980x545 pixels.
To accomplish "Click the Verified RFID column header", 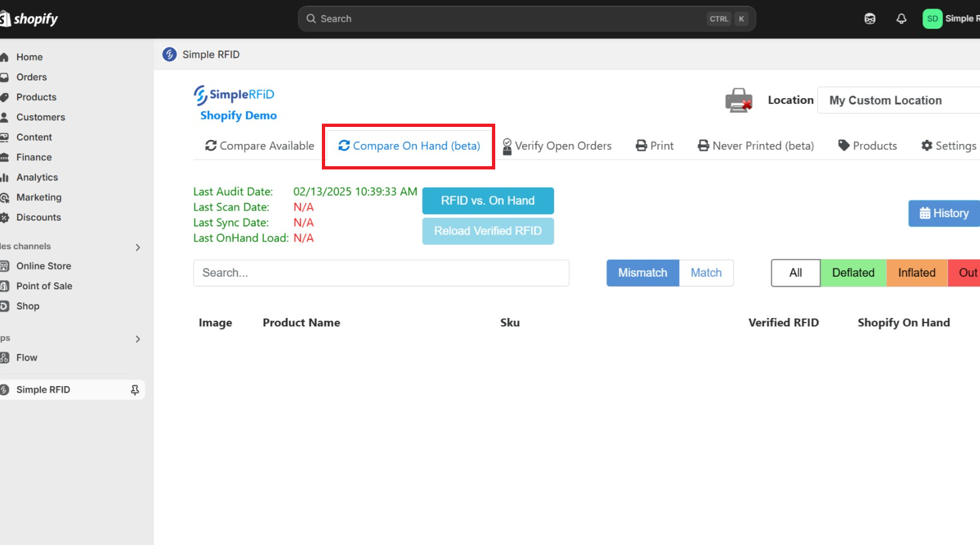I will point(783,323).
